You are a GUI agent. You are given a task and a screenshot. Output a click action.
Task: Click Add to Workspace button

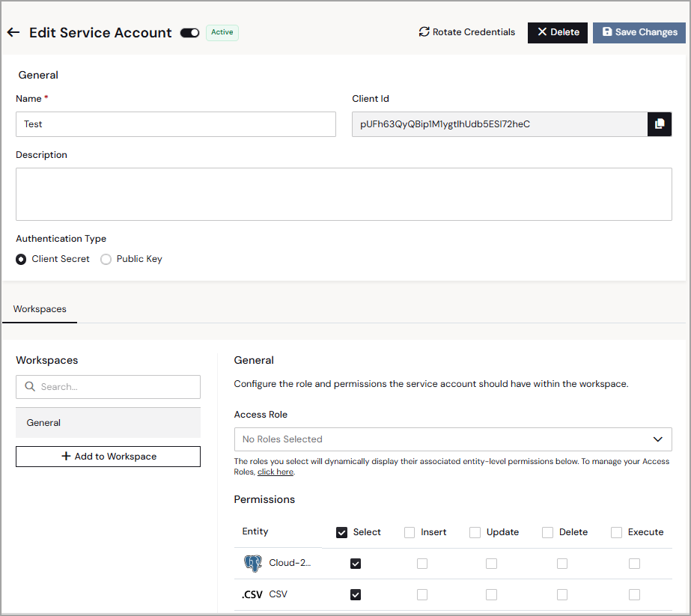(108, 457)
